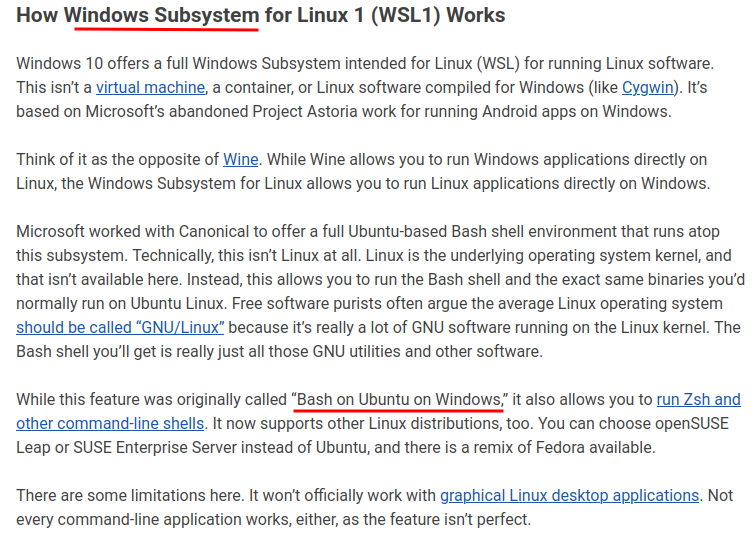
Task: Open the "run Zsh and" link
Action: (x=699, y=399)
